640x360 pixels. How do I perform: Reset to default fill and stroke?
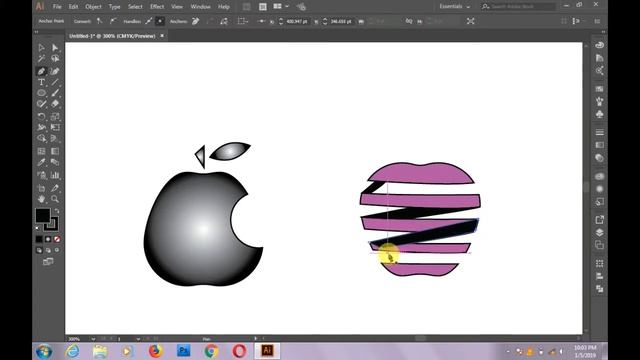pyautogui.click(x=38, y=228)
